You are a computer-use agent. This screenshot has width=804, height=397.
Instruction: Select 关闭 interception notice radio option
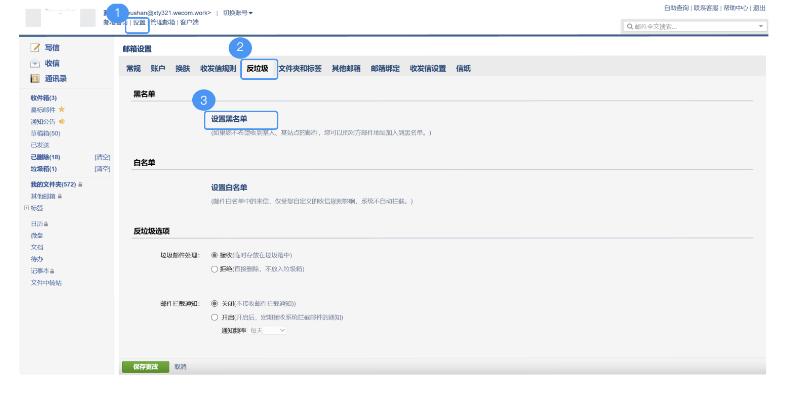click(214, 303)
